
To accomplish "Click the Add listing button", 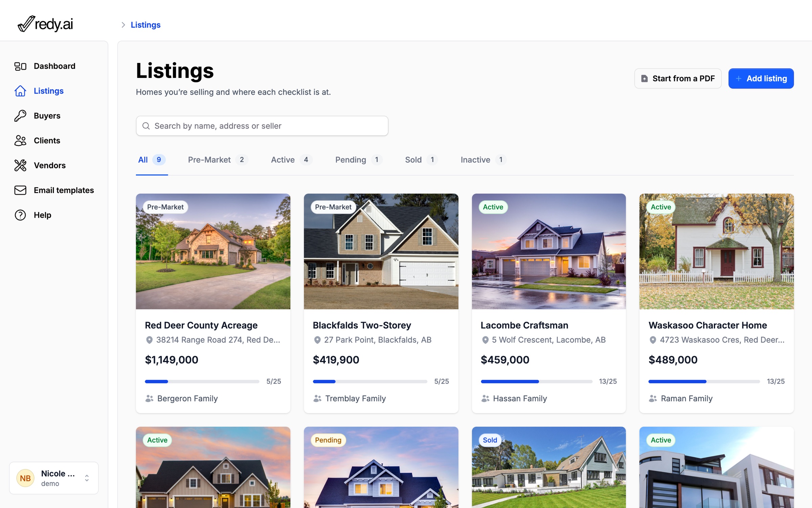I will [761, 79].
